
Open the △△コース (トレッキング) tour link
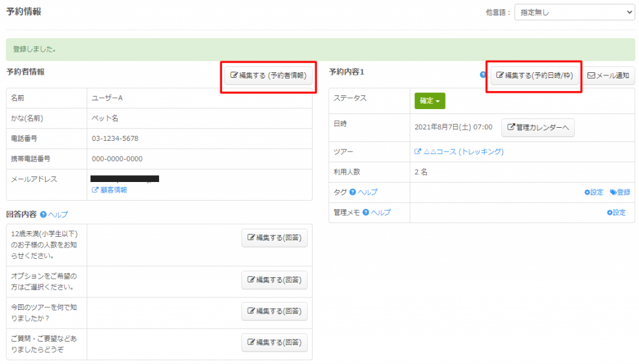pyautogui.click(x=459, y=151)
